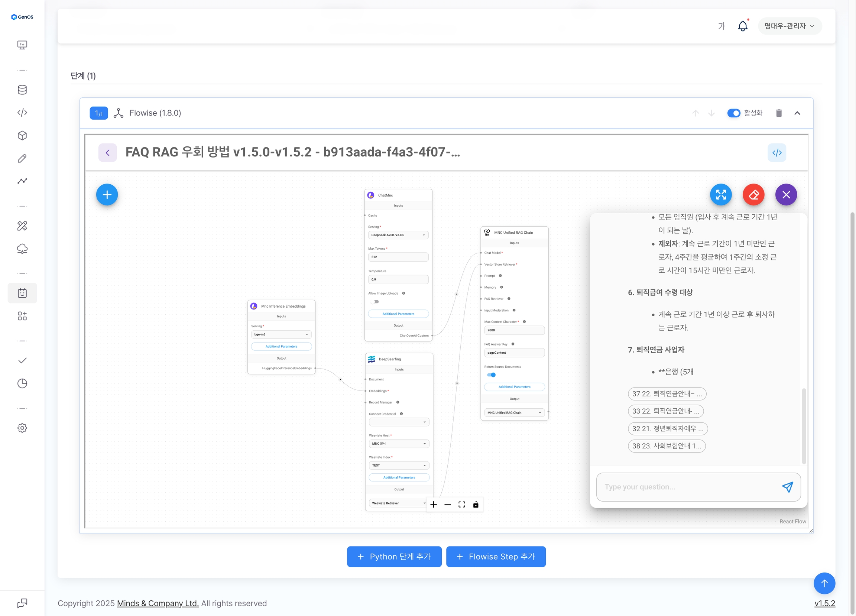Click the canvas lock interactivity icon
856x616 pixels.
[476, 505]
